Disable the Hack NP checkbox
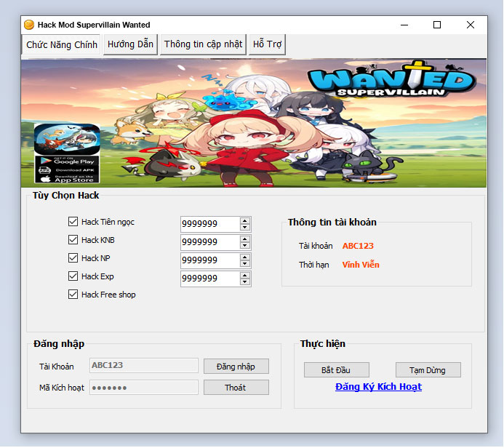Screen dimensions: 504x448 73,257
